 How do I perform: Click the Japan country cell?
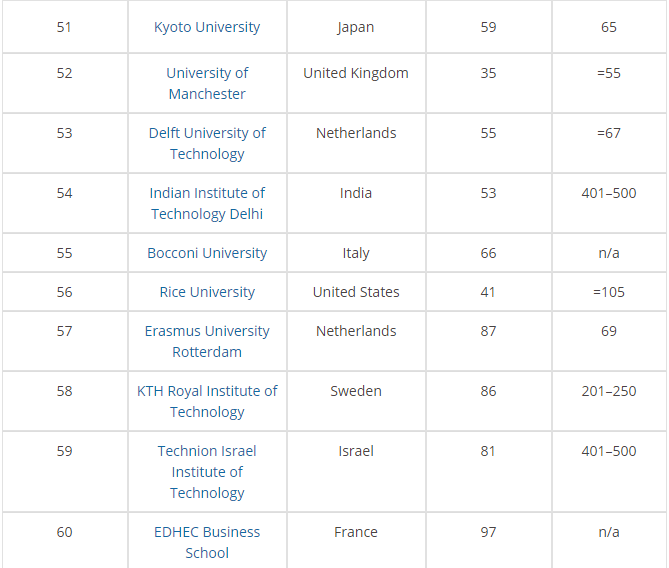(356, 27)
